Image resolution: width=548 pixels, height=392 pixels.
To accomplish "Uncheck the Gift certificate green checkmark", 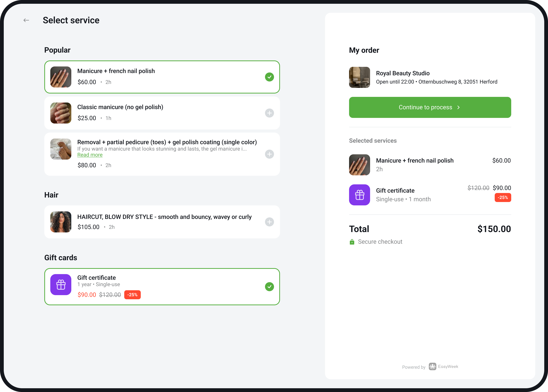I will 269,286.
